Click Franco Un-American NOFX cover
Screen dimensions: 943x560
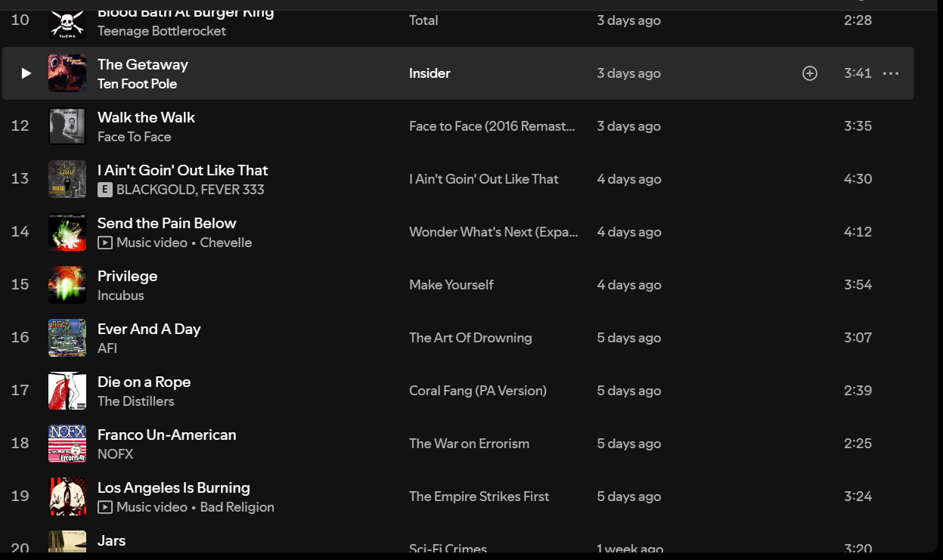[x=67, y=444]
